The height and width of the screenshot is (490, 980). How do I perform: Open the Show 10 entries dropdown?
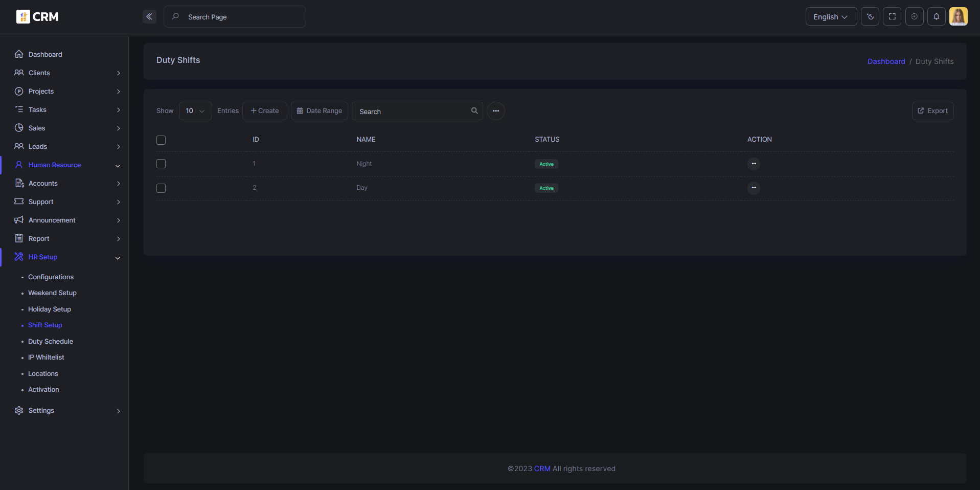(x=195, y=111)
